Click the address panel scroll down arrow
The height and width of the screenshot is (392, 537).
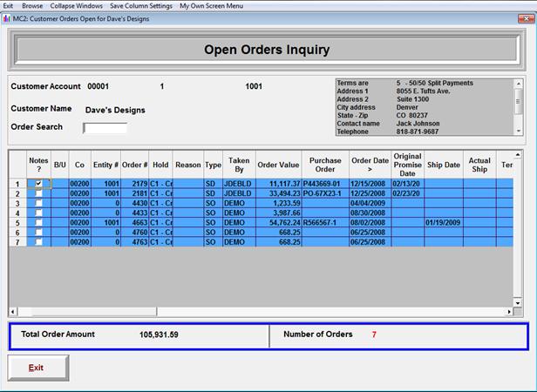click(x=519, y=131)
